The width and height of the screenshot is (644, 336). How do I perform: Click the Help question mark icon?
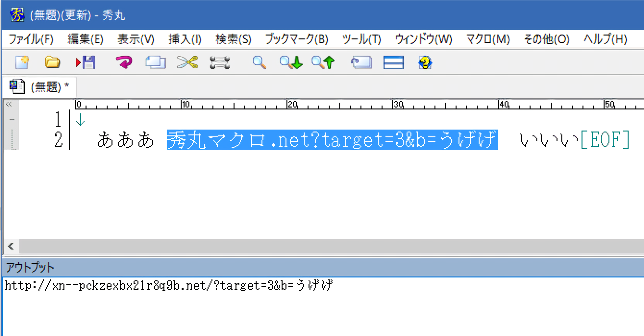(425, 62)
